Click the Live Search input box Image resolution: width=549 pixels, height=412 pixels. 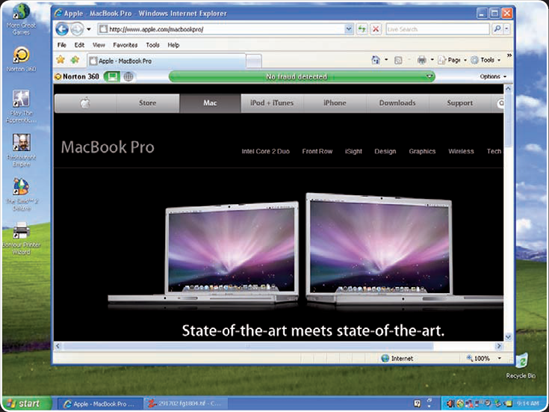pyautogui.click(x=437, y=29)
